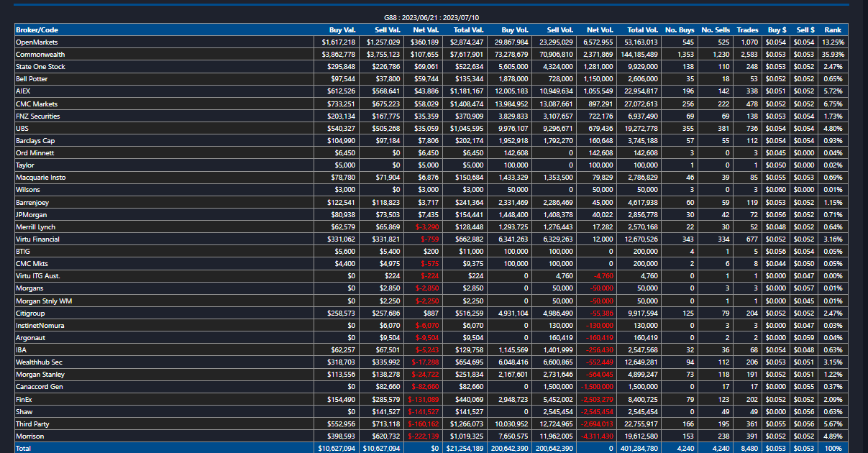
Task: Select the BTIG broker name
Action: pyautogui.click(x=23, y=252)
